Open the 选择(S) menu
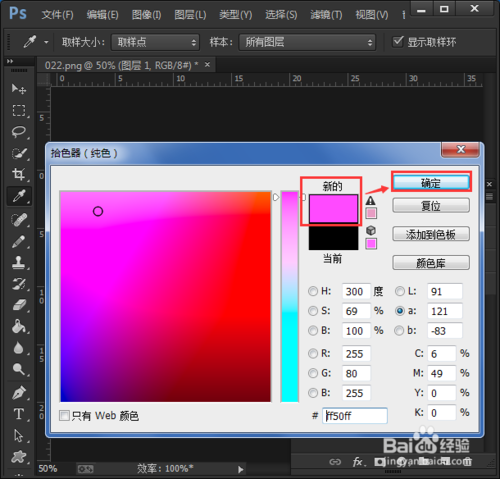The width and height of the screenshot is (500, 479). point(281,15)
